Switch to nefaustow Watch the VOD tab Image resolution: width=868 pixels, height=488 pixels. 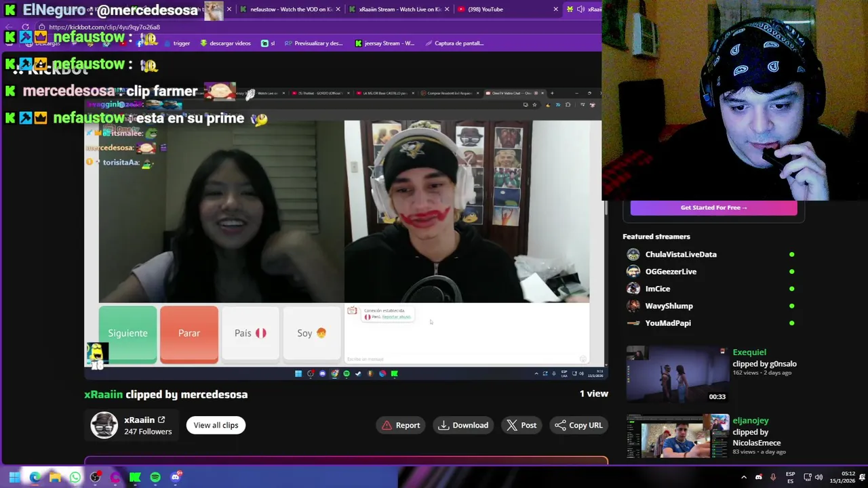coord(290,9)
